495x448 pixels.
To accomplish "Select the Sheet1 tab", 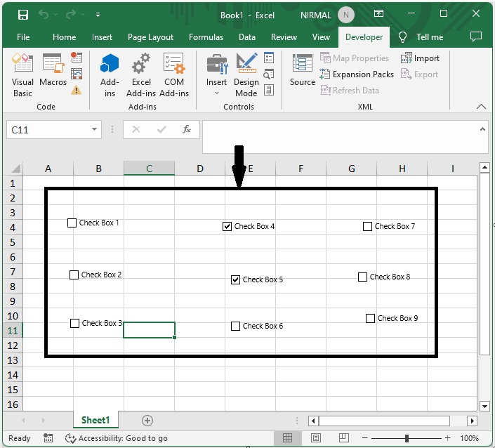I will 95,420.
